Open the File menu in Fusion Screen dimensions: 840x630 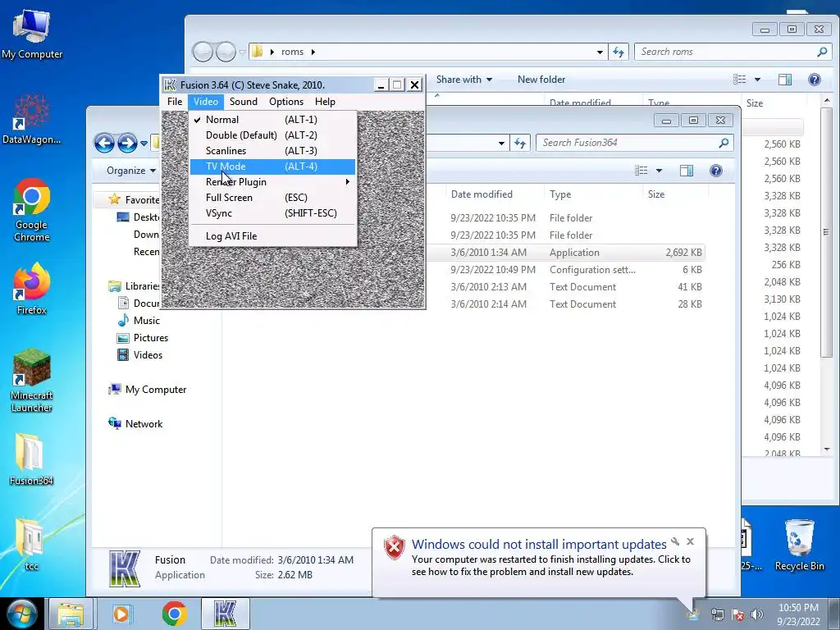(x=175, y=101)
